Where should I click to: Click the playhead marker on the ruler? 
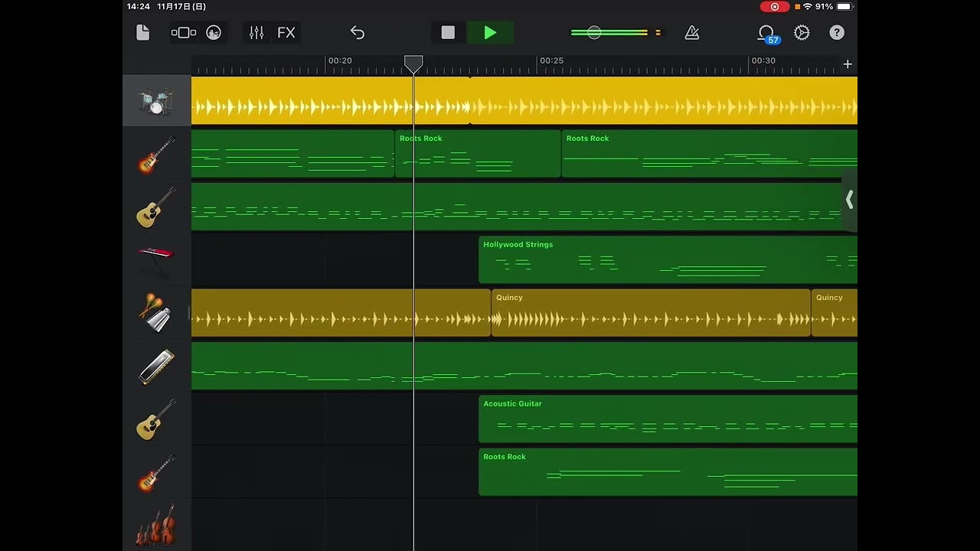point(413,63)
